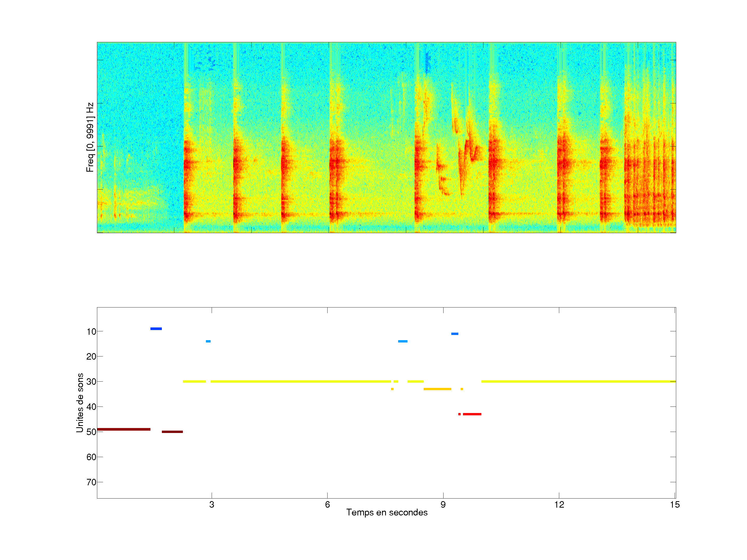
Task: Select the light-blue segment near 8 seconds
Action: 403,341
